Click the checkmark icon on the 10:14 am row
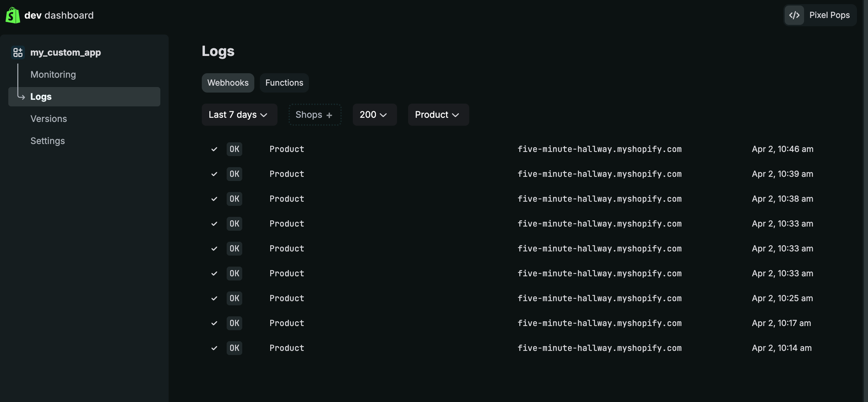This screenshot has height=402, width=868. [x=214, y=348]
